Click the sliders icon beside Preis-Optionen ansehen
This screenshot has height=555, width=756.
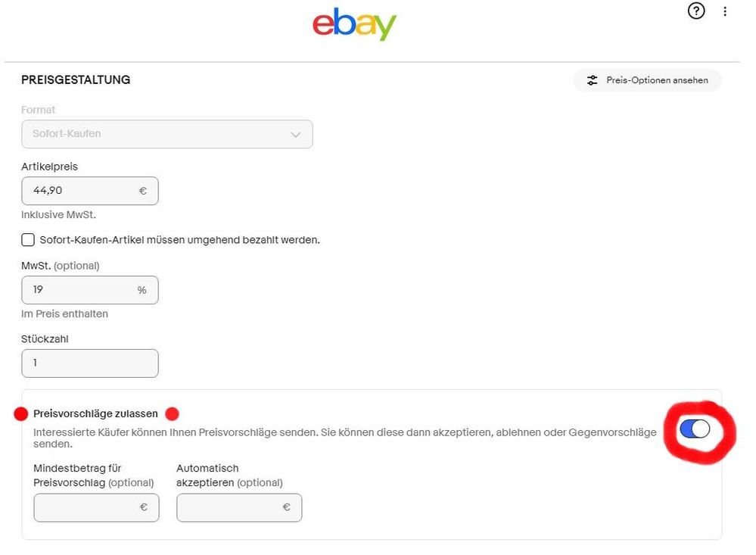point(593,80)
